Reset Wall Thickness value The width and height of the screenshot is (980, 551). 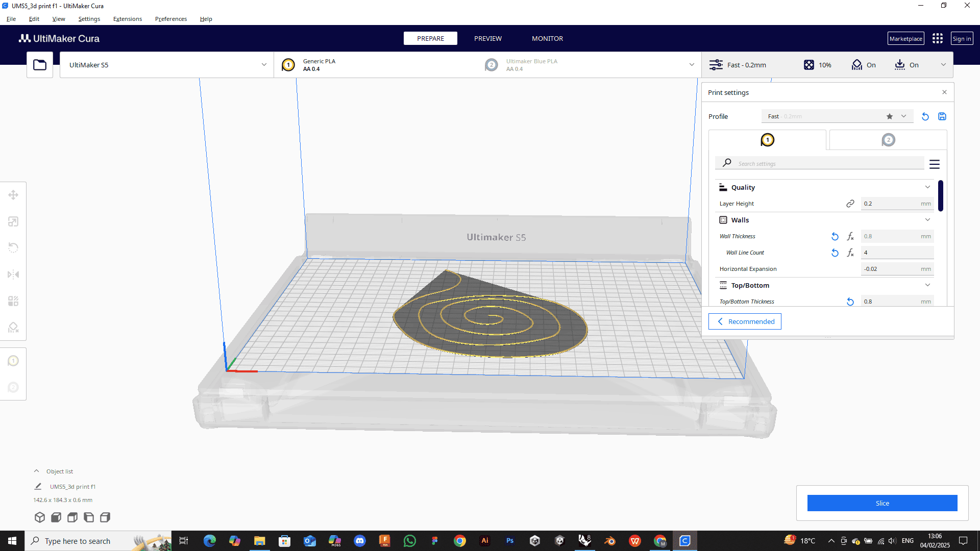pos(835,236)
